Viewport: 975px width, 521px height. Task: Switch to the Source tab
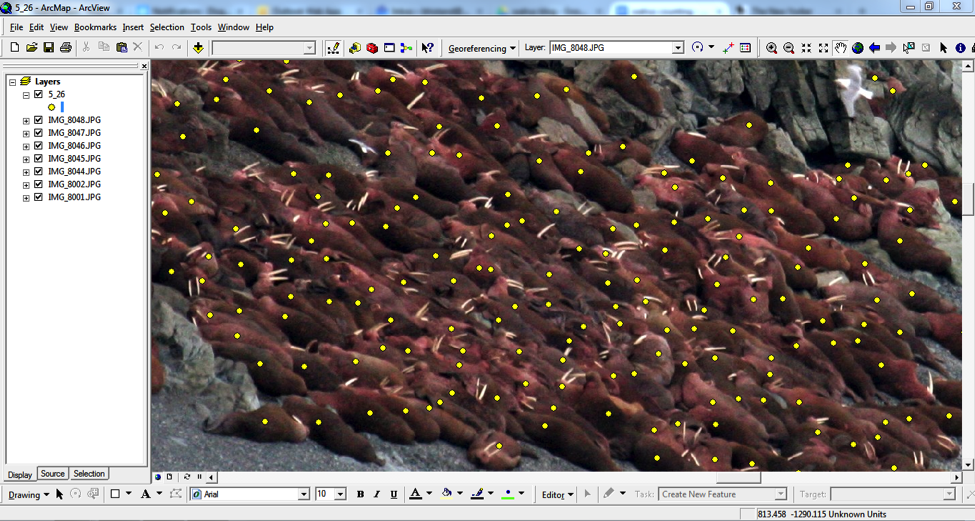pyautogui.click(x=52, y=474)
